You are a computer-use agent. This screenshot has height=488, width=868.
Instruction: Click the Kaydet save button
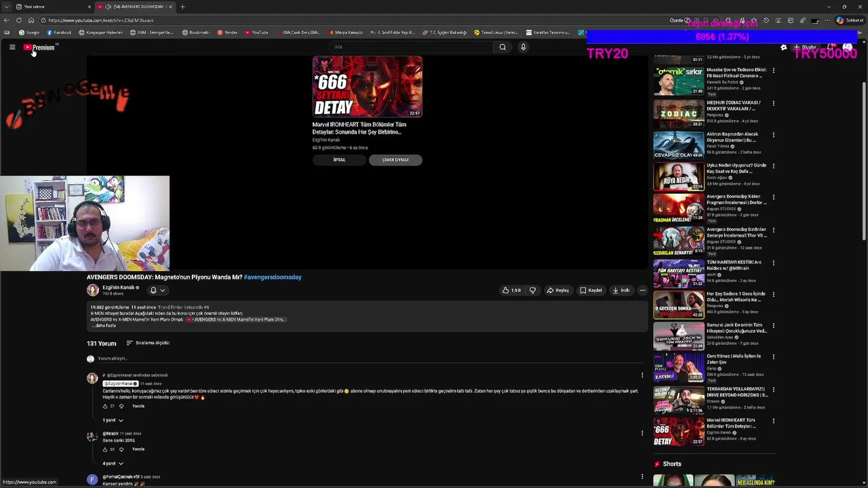[x=591, y=290]
